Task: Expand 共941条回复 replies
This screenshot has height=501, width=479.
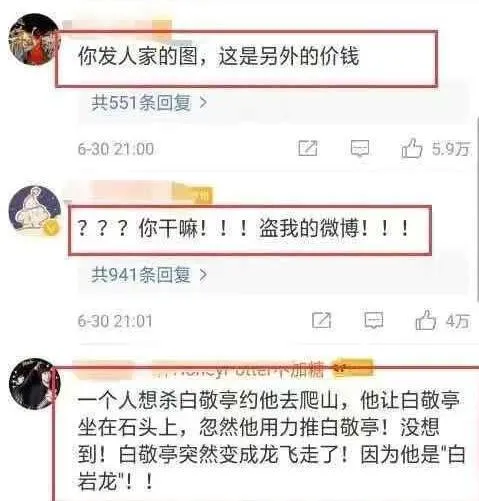Action: coord(149,275)
